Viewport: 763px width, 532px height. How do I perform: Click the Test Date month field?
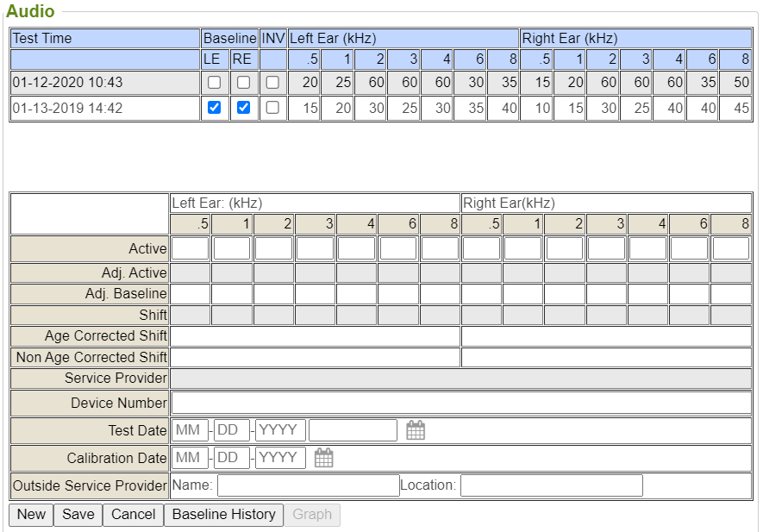191,430
